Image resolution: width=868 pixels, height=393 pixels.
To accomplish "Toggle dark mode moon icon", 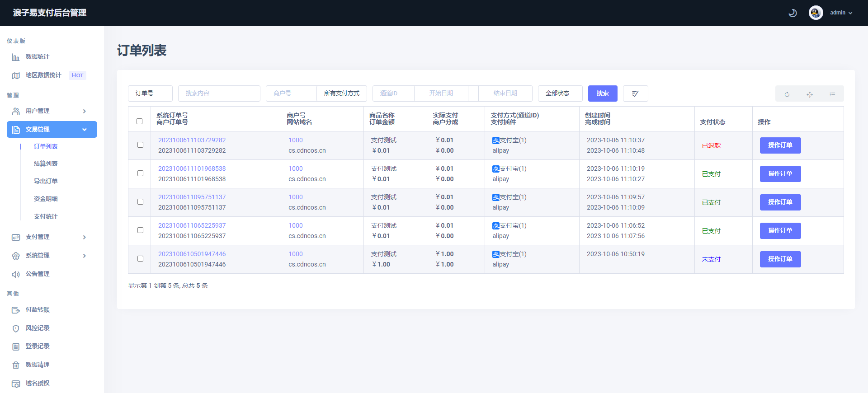I will tap(793, 13).
